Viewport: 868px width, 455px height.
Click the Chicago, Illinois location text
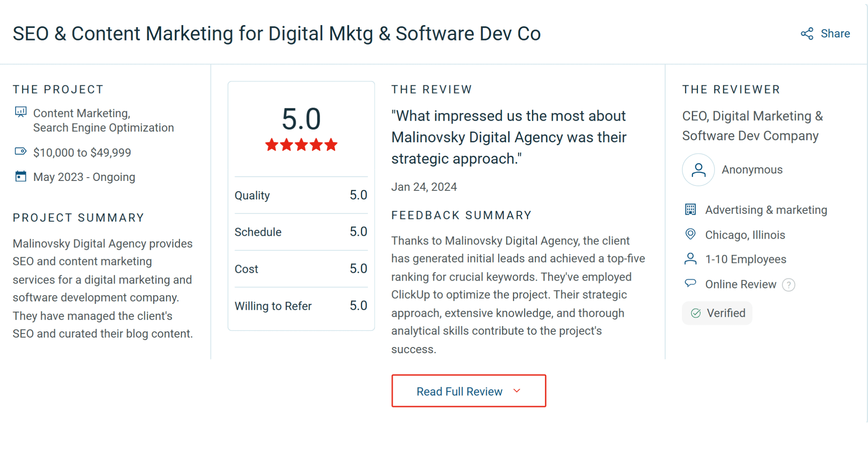(745, 235)
